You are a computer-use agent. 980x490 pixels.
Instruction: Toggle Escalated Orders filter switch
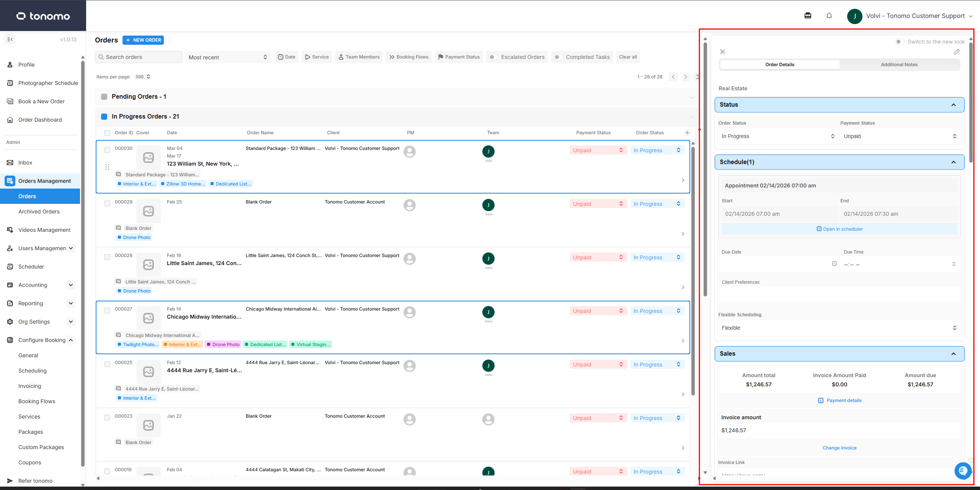493,57
